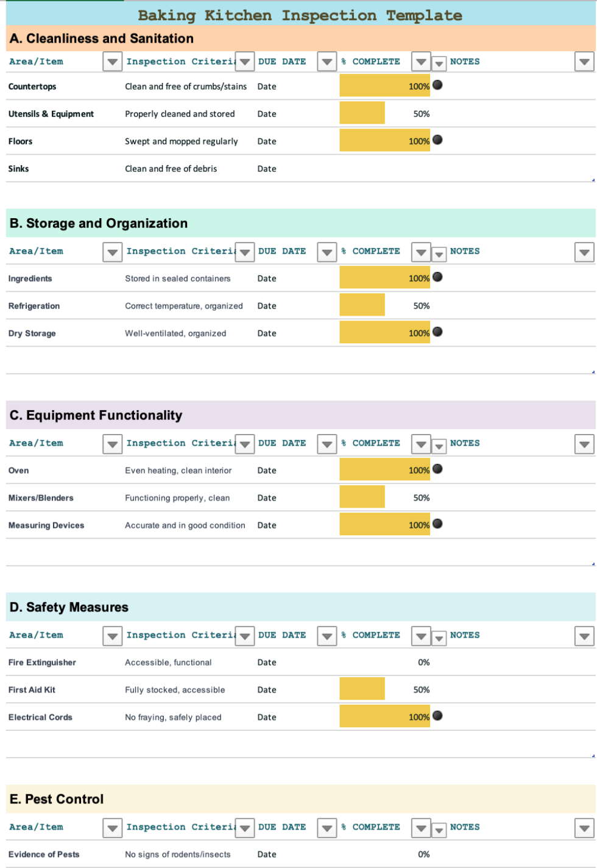Viewport: 597px width, 868px height.
Task: Click the black status dot in Countertops row
Action: click(x=437, y=85)
